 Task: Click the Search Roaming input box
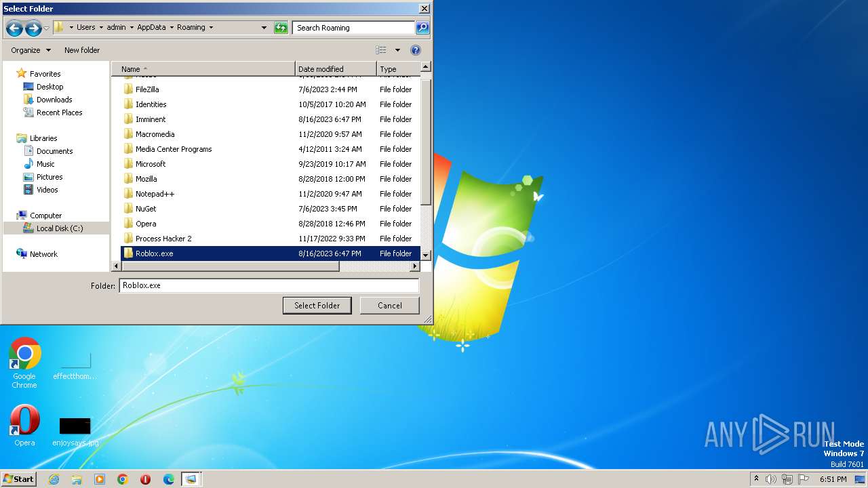point(354,28)
